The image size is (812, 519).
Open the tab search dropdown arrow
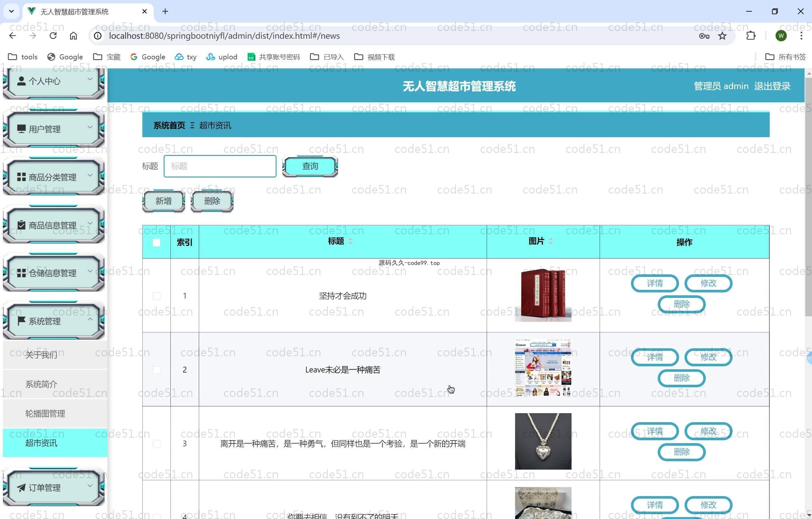point(12,12)
